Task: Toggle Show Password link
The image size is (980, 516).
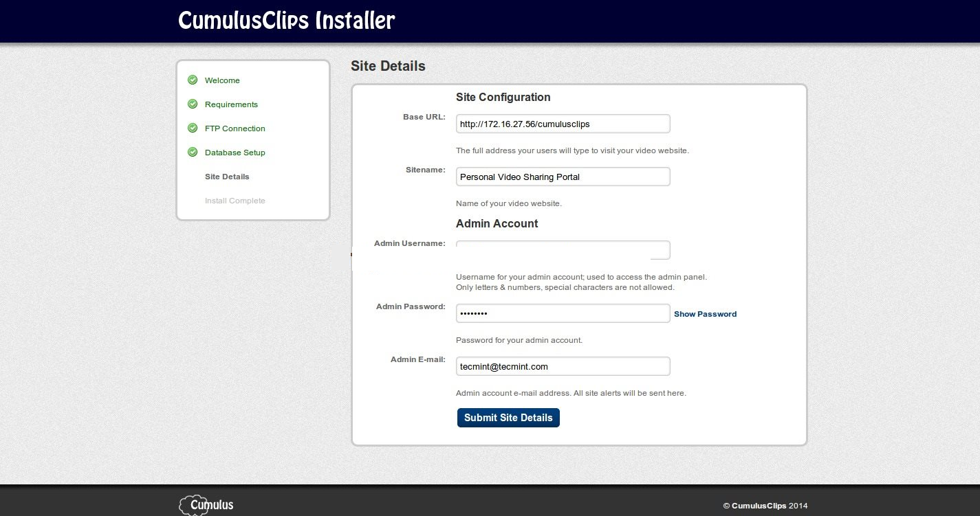Action: coord(705,314)
